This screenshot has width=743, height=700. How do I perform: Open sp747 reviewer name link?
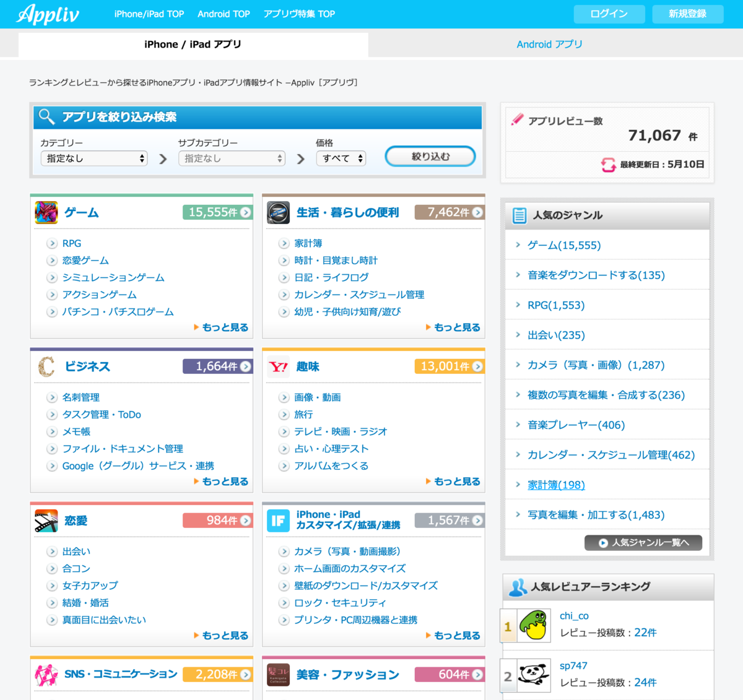(573, 666)
